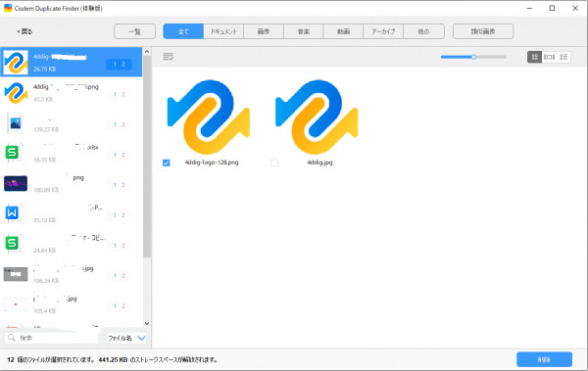
Task: Select the 105.4 KB jpg group
Action: 72,304
